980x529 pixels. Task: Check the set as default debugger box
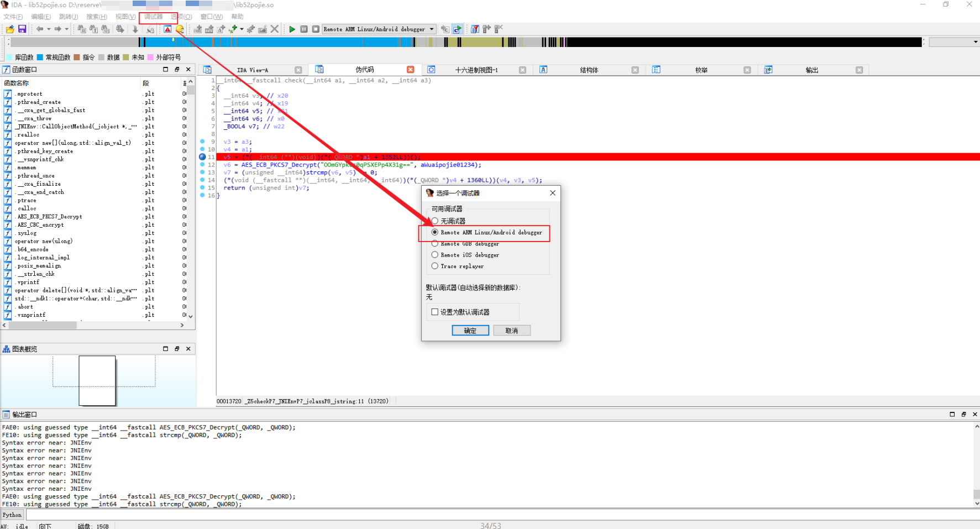[435, 312]
